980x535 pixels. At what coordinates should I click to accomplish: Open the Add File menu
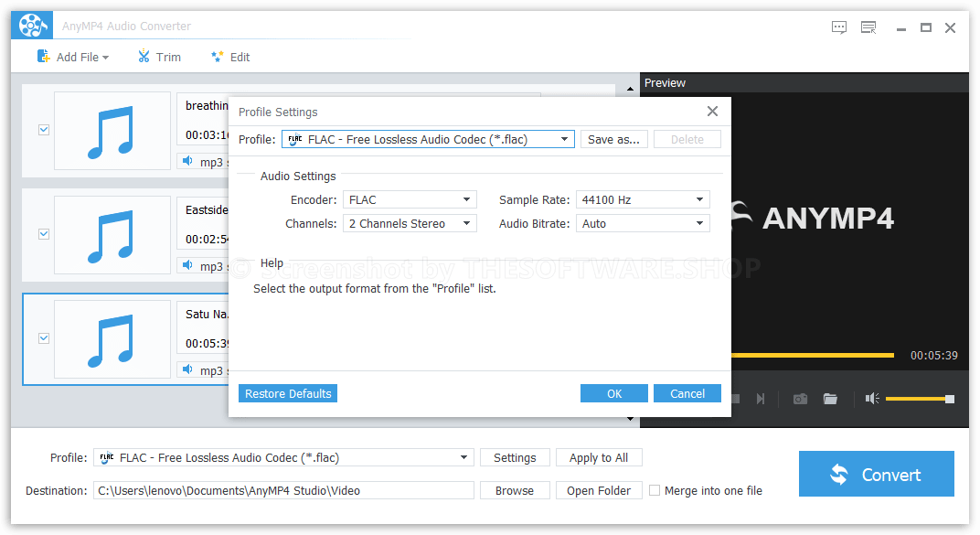pos(73,57)
